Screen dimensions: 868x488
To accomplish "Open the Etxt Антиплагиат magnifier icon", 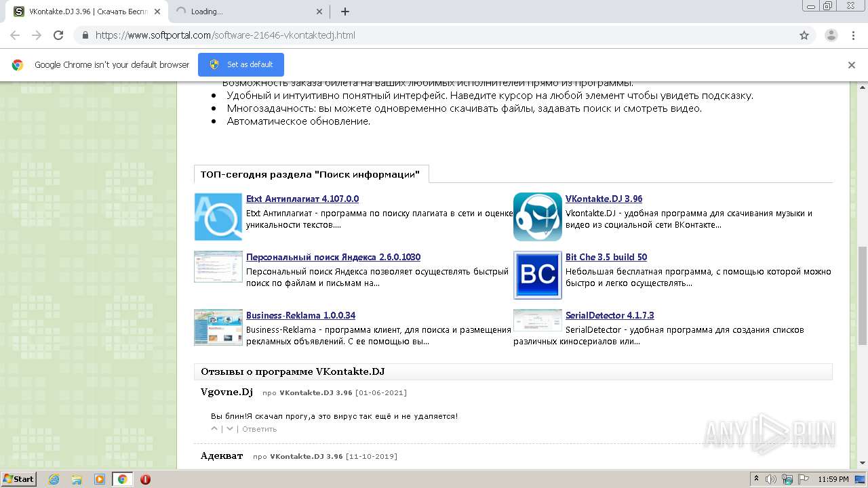I will (x=218, y=217).
